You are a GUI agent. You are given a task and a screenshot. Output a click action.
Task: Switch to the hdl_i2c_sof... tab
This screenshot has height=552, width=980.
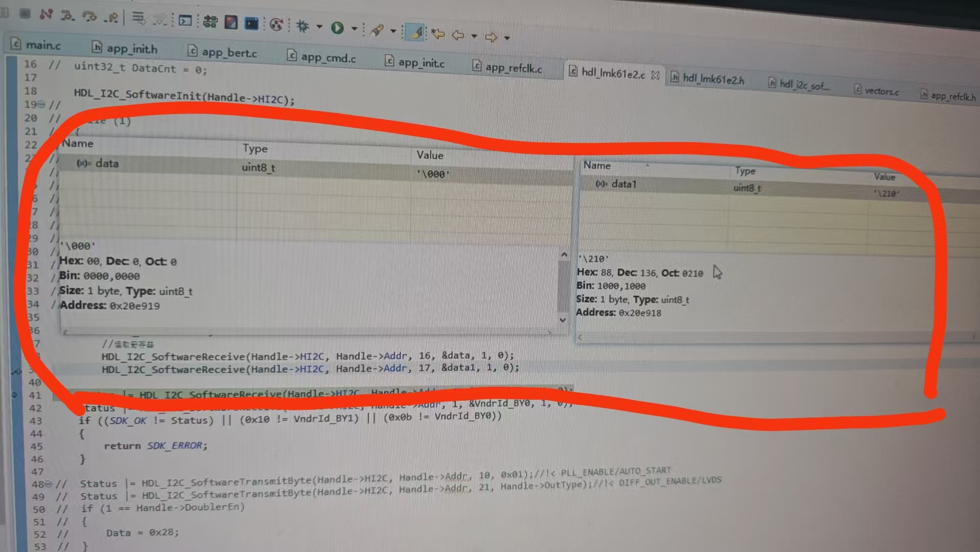click(x=800, y=85)
